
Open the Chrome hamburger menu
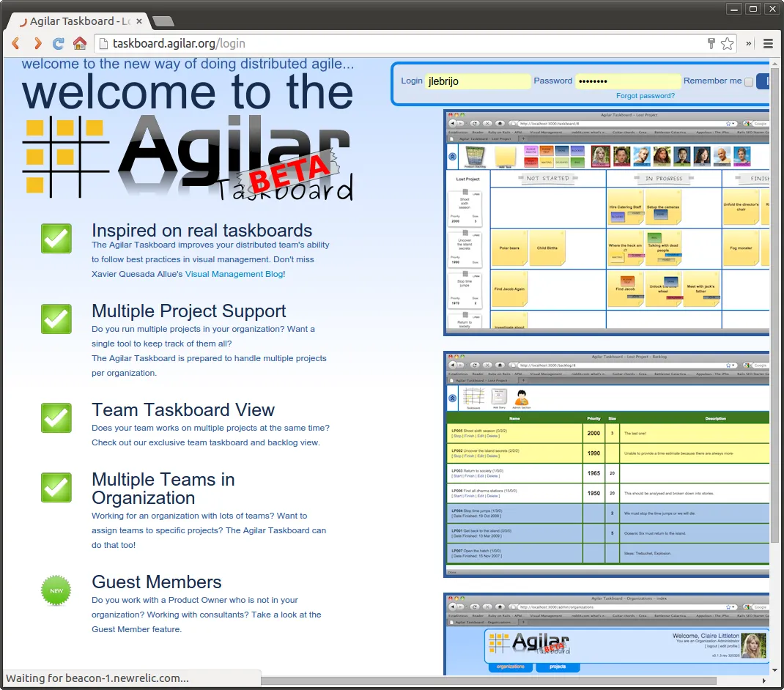point(769,43)
